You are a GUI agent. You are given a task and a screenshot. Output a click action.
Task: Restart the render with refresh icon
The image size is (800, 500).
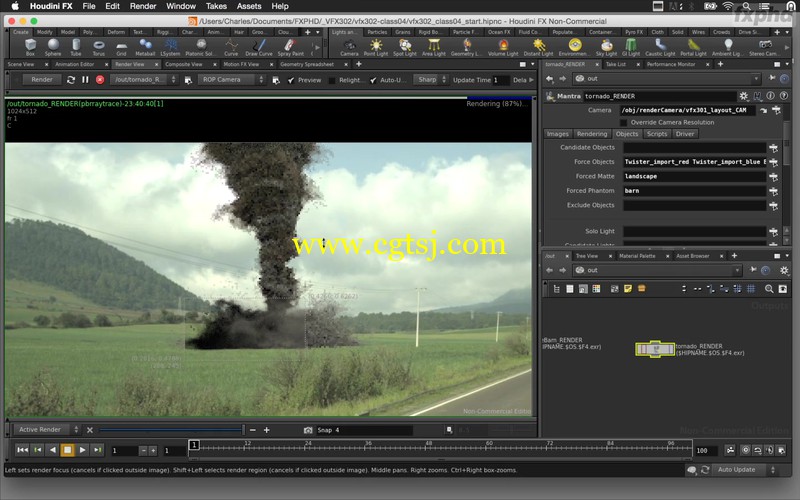(x=71, y=80)
